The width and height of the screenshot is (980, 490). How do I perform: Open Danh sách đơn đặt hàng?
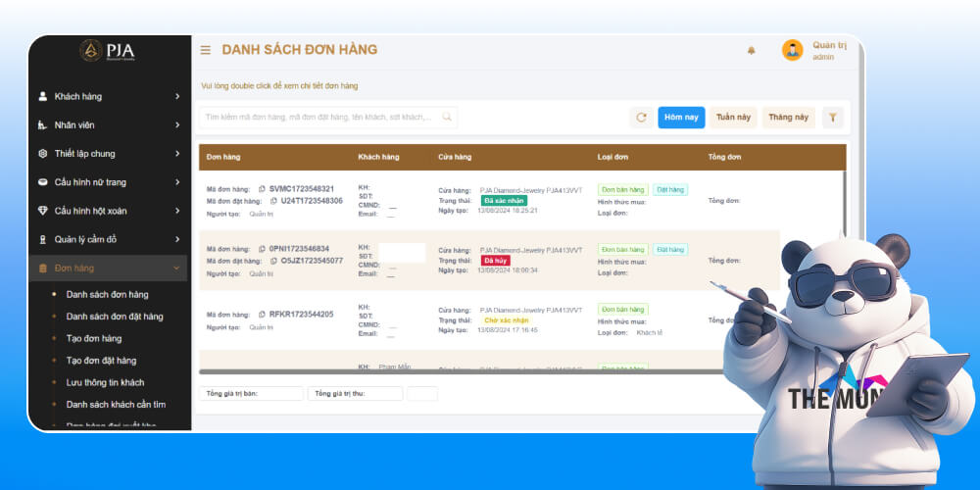point(115,317)
